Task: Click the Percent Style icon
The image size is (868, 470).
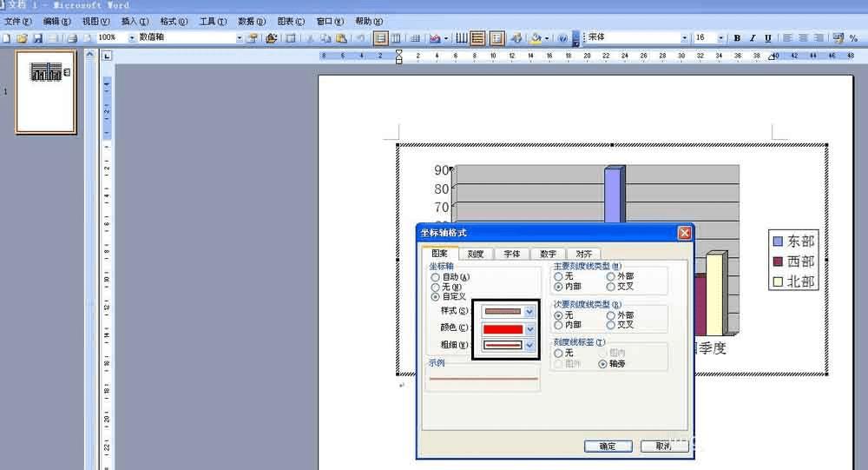Action: pos(853,37)
